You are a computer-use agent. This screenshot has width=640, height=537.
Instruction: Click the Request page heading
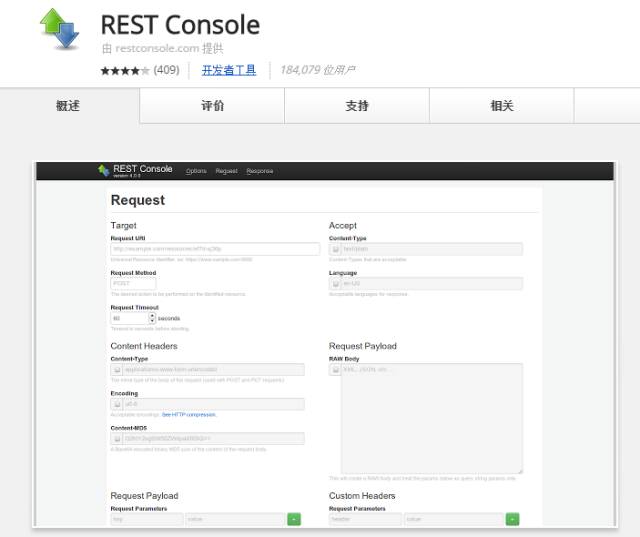click(x=138, y=200)
